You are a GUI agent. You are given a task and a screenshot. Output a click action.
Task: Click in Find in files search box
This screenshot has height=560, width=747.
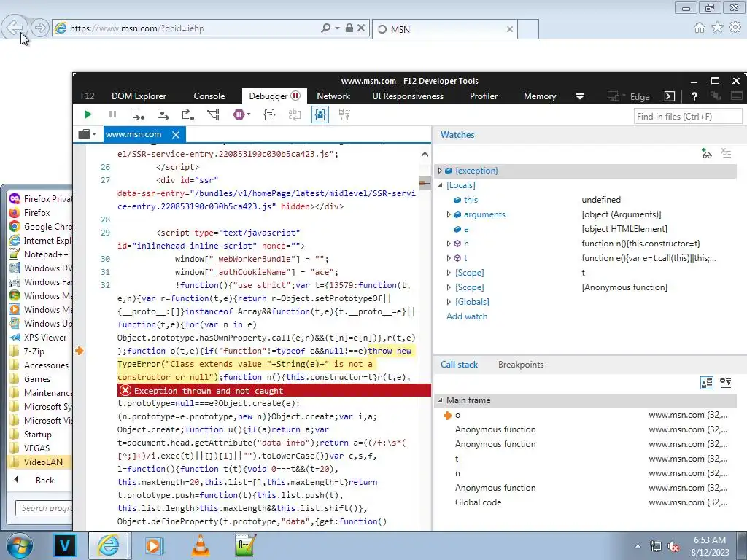click(x=687, y=116)
